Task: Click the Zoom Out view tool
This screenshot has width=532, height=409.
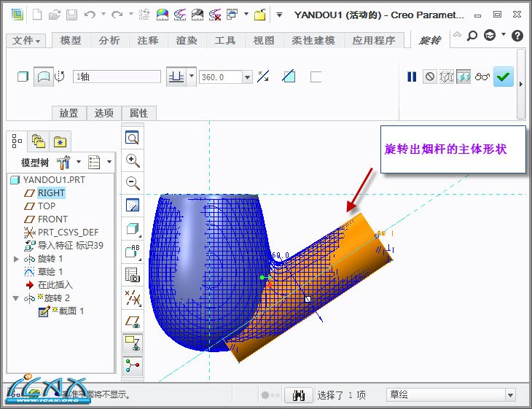Action: click(133, 183)
